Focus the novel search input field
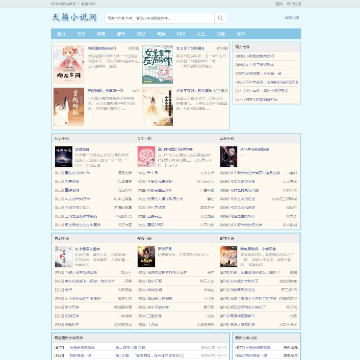The image size is (360, 360). pos(159,18)
